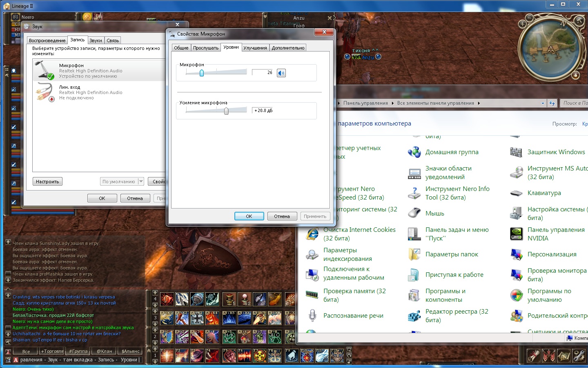The width and height of the screenshot is (588, 368).
Task: Select the @Клан chat tab
Action: 105,351
